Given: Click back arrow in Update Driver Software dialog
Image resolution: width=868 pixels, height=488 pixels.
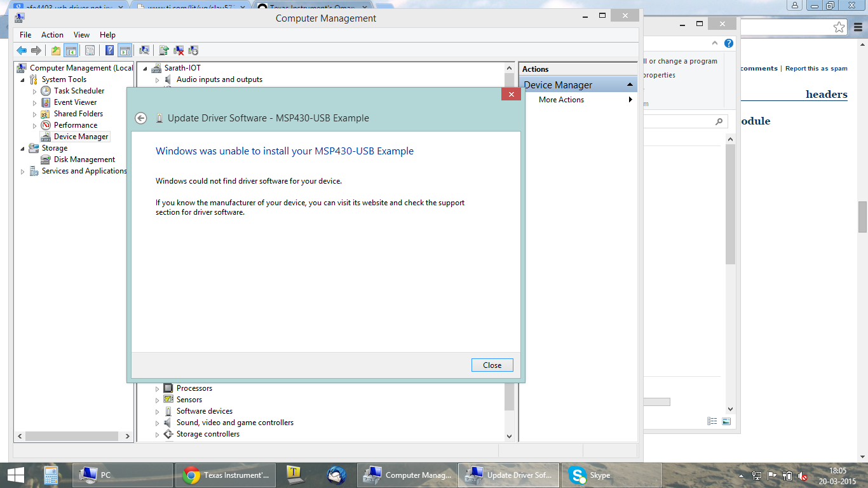Looking at the screenshot, I should 141,118.
